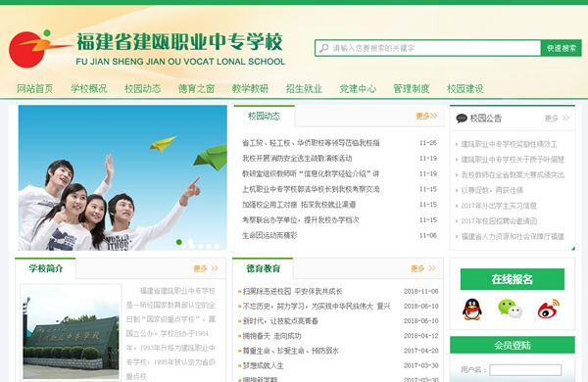588x382 pixels.
Task: Open news 教研室组织教师听信息化教学经验介绍
Action: [x=311, y=173]
